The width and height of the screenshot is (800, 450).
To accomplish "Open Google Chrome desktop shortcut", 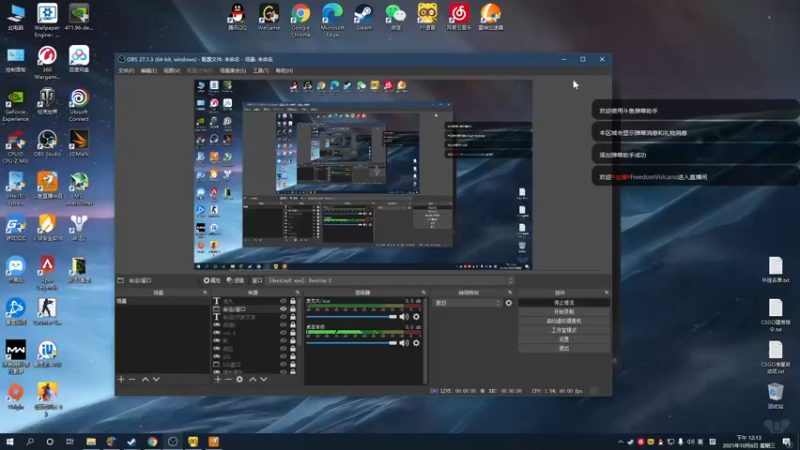I will (x=301, y=20).
